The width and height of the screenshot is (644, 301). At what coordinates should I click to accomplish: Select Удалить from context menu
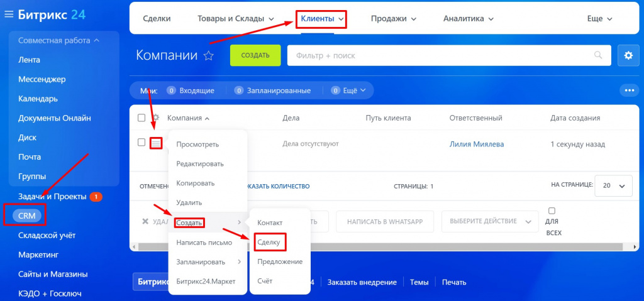tap(189, 203)
